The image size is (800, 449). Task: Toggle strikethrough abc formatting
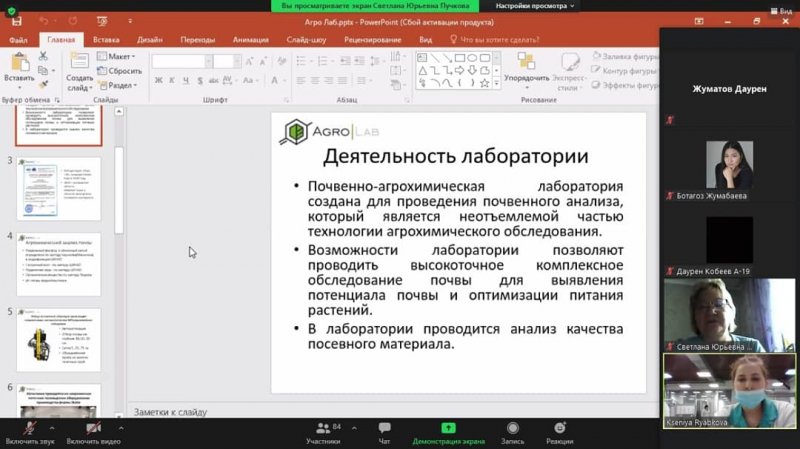[213, 80]
